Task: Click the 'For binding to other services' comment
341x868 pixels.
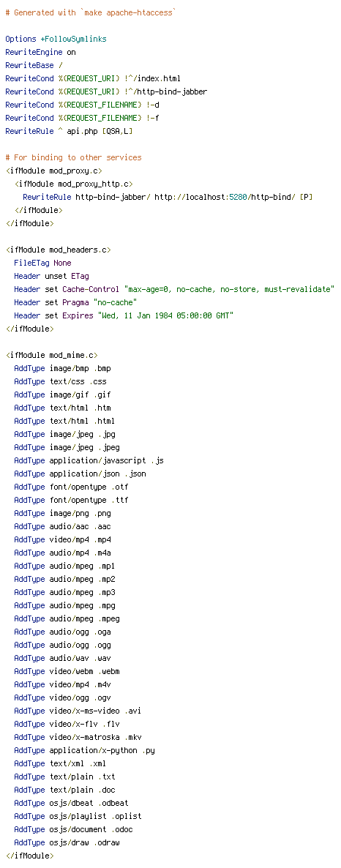Action: [73, 158]
